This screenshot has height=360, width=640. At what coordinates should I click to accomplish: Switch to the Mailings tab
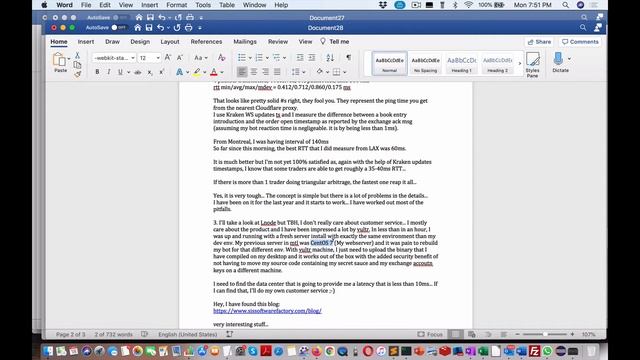(x=245, y=42)
